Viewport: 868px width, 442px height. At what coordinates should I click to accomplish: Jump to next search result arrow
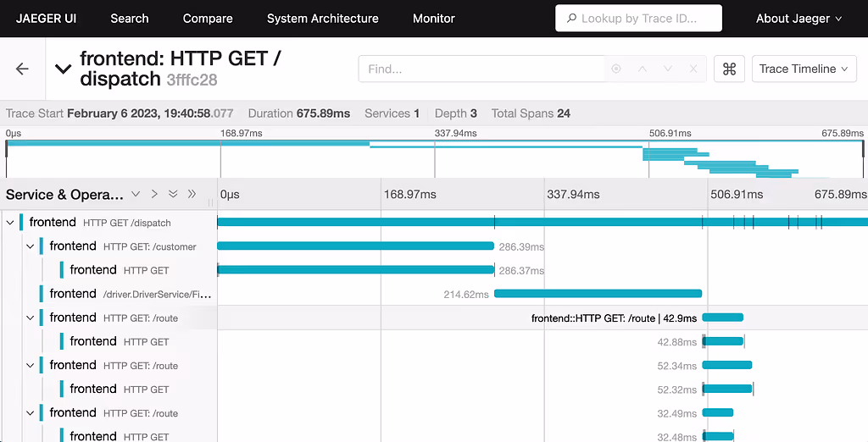668,69
